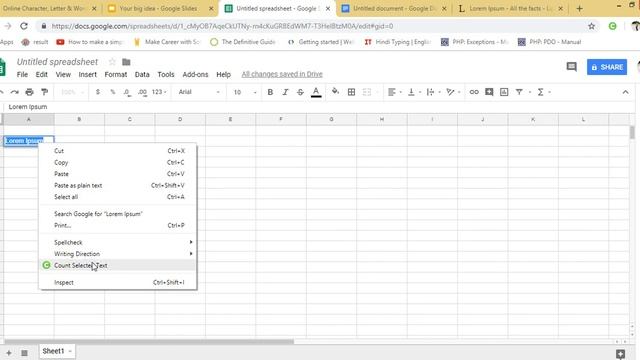Click the Explore icon at bottom right
This screenshot has width=640, height=360.
coord(620,353)
